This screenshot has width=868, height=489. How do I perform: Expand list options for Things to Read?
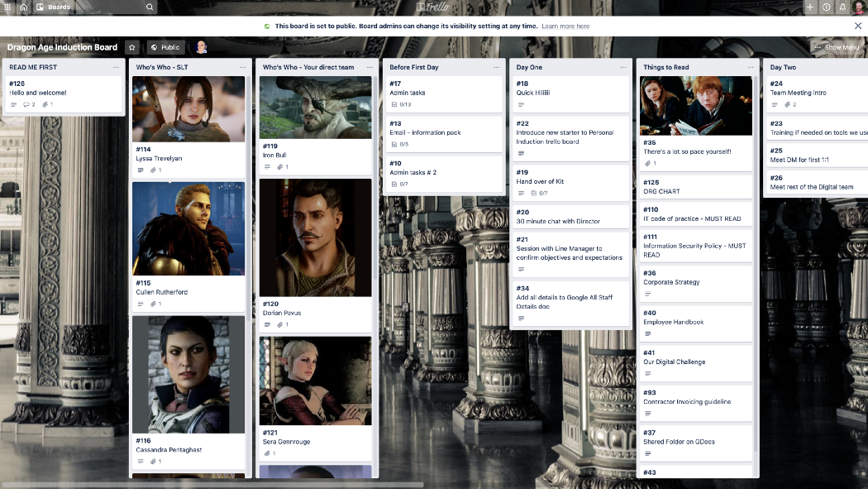point(750,67)
